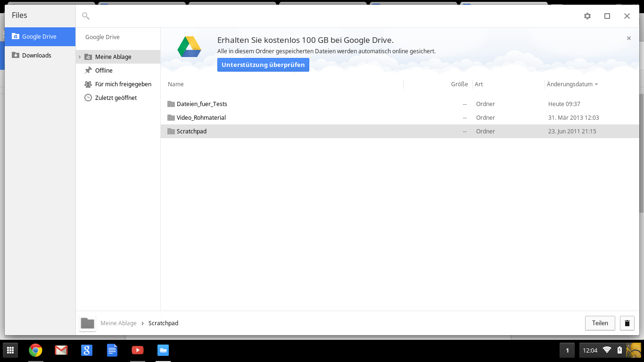Select the Video_Rohmaterial folder name
The height and width of the screenshot is (362, 644).
coord(201,117)
